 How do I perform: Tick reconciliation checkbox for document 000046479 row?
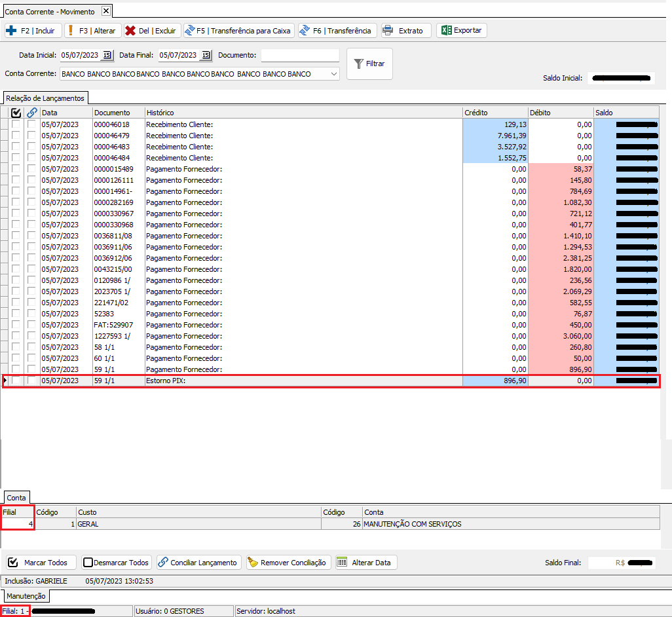tap(31, 136)
